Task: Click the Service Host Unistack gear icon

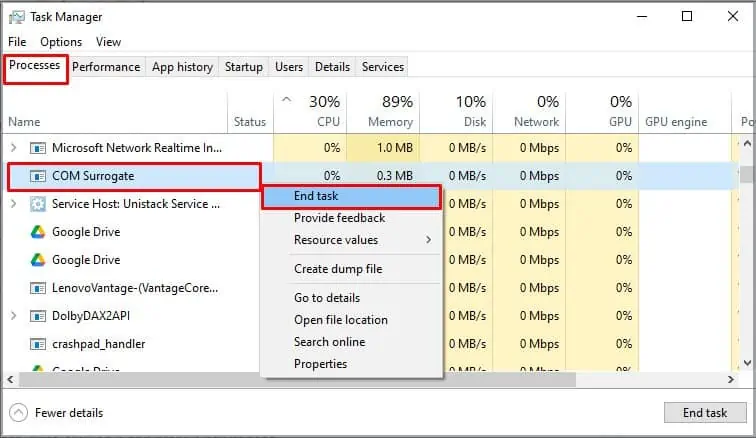Action: (x=38, y=204)
